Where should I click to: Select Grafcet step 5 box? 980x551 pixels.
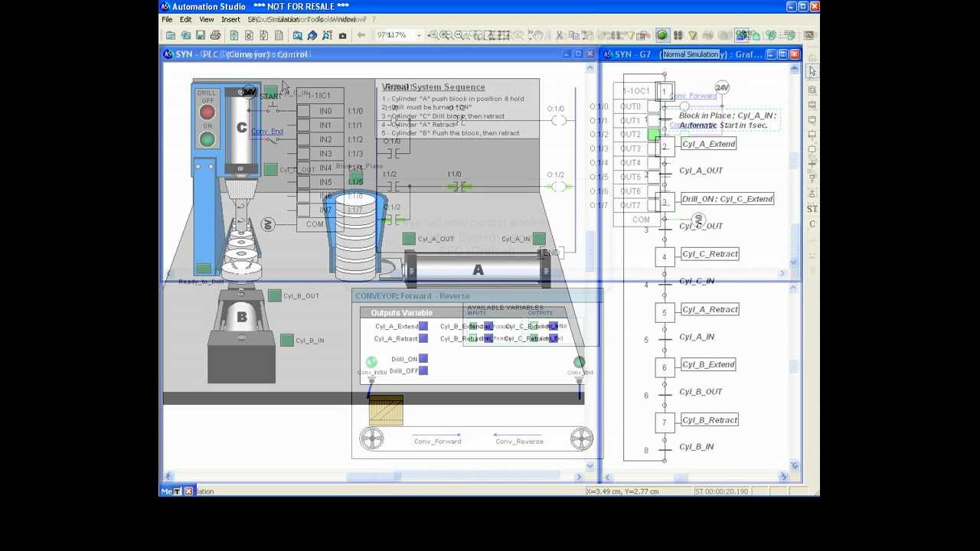[x=664, y=312]
